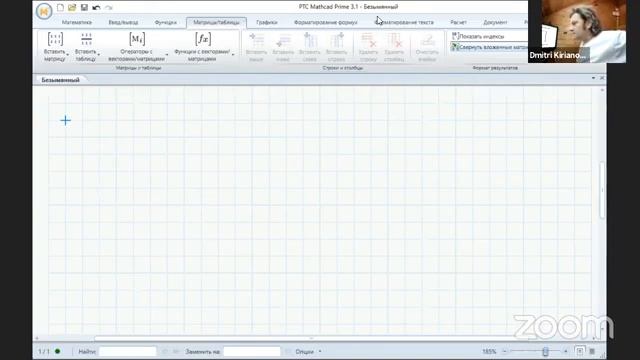
Task: Click the Удалить строку button
Action: tap(368, 47)
